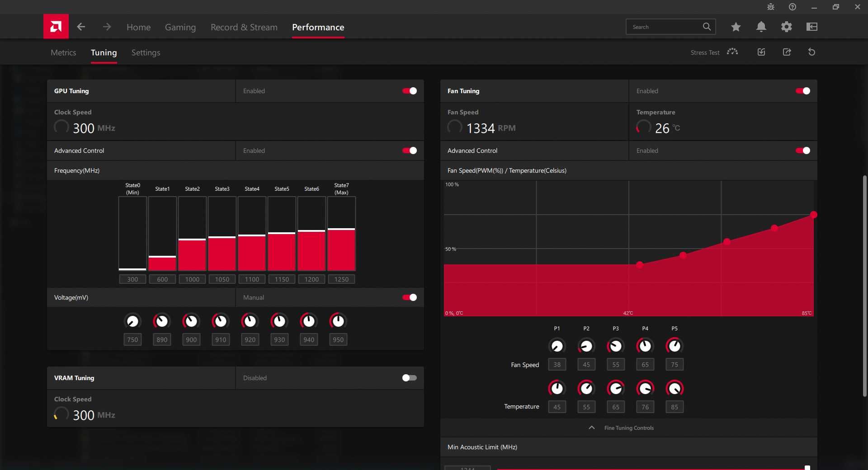The image size is (868, 470).
Task: Click the P1 fan speed knob
Action: coord(557,346)
